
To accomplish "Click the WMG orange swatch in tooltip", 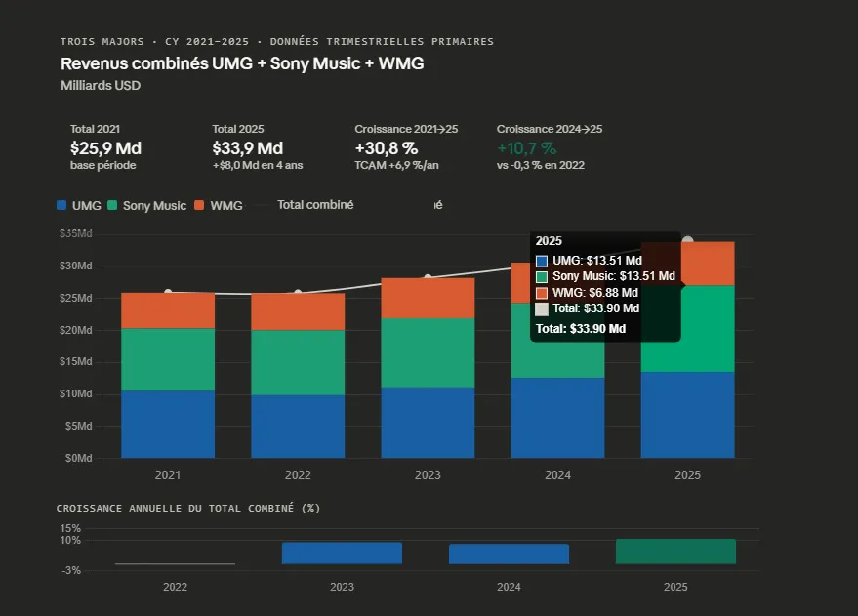I will click(543, 292).
